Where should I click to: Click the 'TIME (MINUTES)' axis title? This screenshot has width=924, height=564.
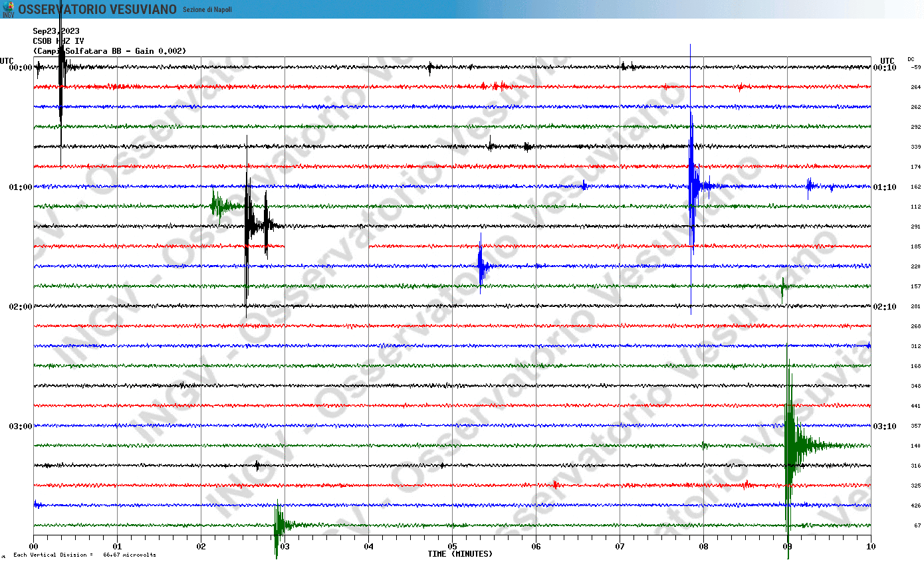tap(460, 554)
